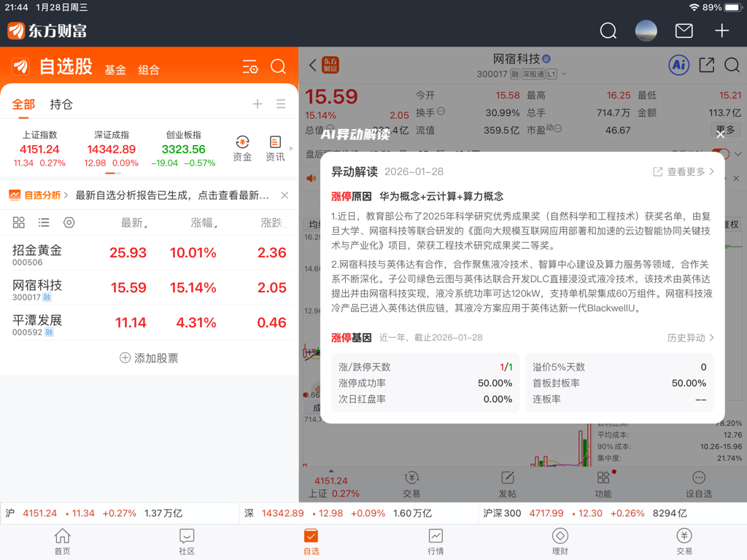Tap the speaker announcement icon
Image resolution: width=747 pixels, height=560 pixels.
pos(311,179)
